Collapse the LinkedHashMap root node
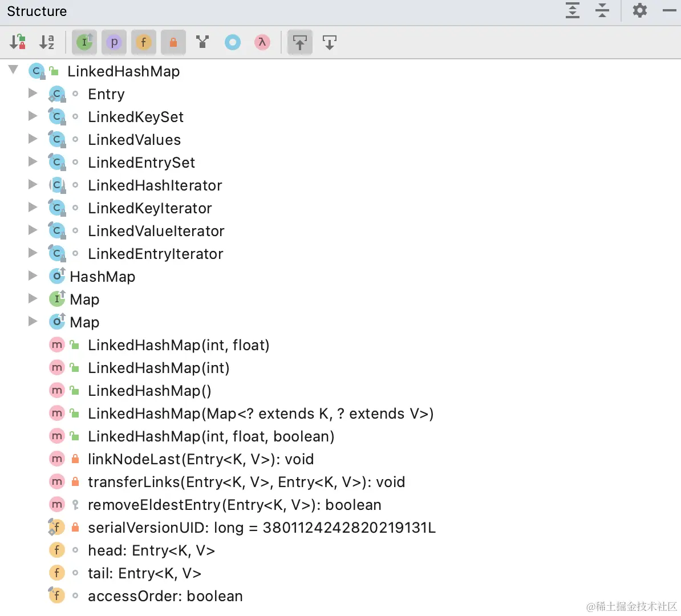681x616 pixels. point(13,70)
